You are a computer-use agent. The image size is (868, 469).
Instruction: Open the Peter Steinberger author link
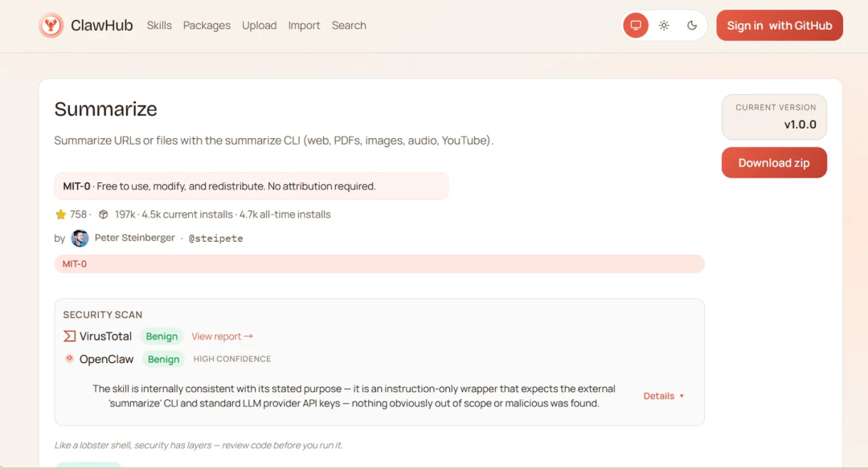pyautogui.click(x=134, y=238)
